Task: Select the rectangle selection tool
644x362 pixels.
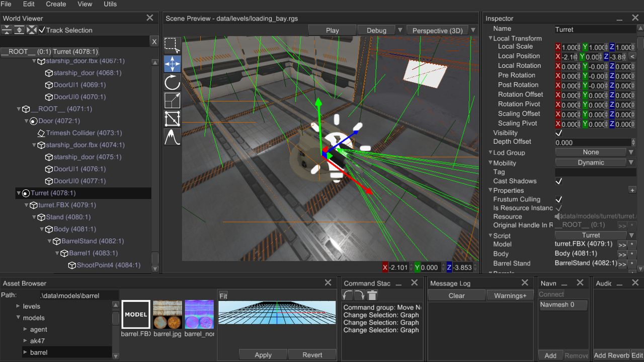Action: coord(172,45)
